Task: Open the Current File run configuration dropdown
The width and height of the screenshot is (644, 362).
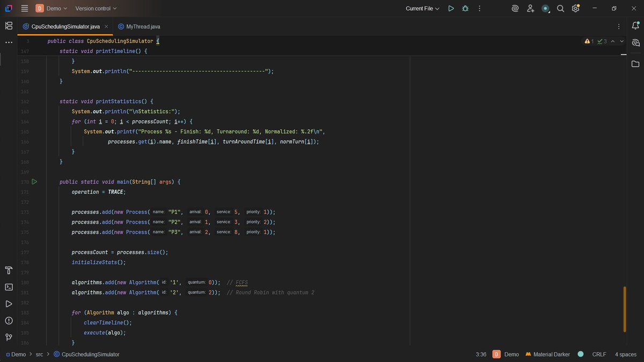Action: pos(422,9)
